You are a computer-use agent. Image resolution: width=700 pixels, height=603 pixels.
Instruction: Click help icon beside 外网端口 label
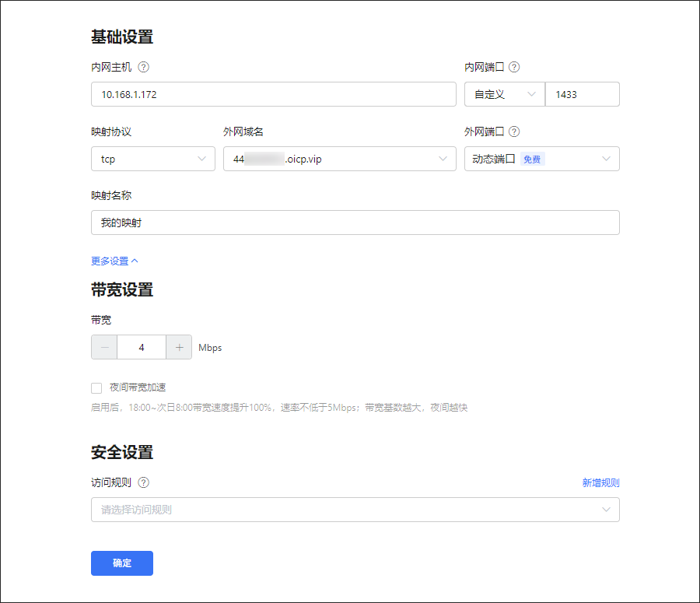coord(514,132)
